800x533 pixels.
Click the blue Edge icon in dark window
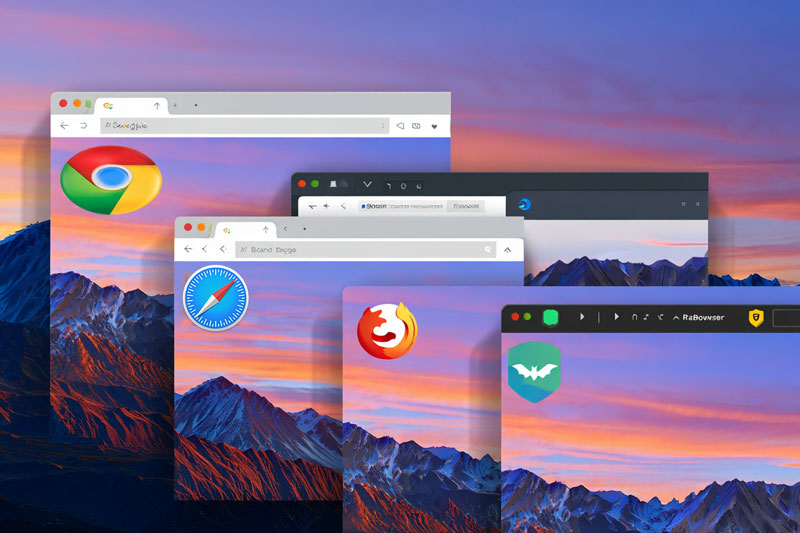pyautogui.click(x=524, y=205)
